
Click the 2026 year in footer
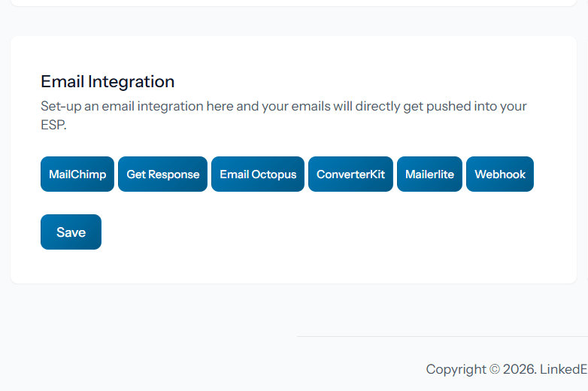(519, 369)
